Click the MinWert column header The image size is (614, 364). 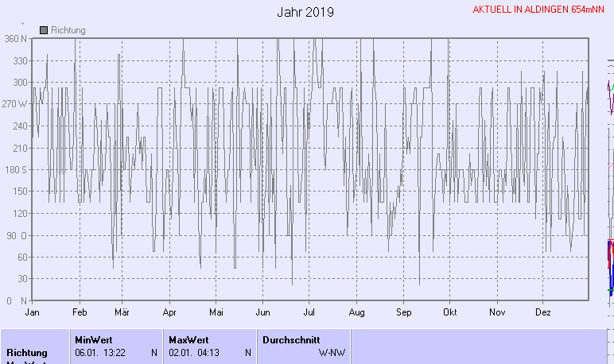pos(93,339)
